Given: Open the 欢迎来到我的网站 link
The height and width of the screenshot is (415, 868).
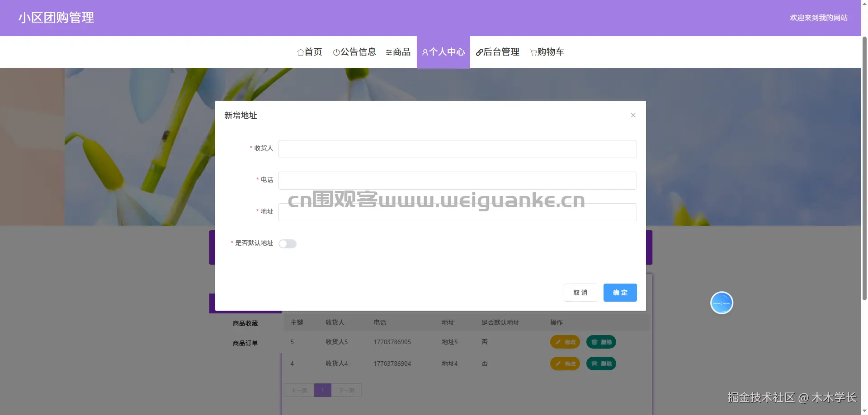Looking at the screenshot, I should coord(819,18).
